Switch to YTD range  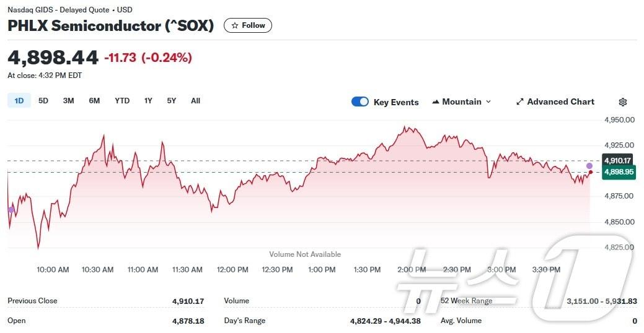(x=122, y=101)
